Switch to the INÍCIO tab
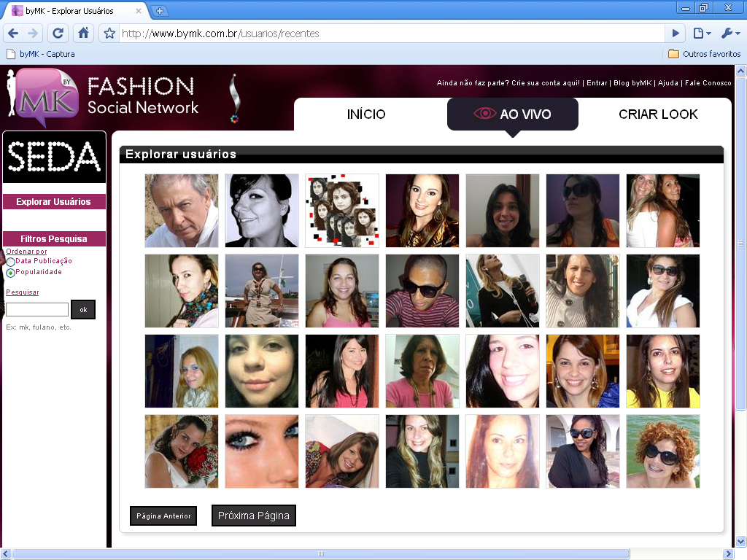 [366, 114]
